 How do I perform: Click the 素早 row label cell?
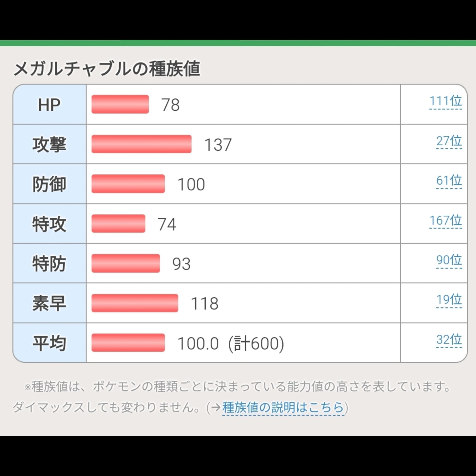click(50, 303)
